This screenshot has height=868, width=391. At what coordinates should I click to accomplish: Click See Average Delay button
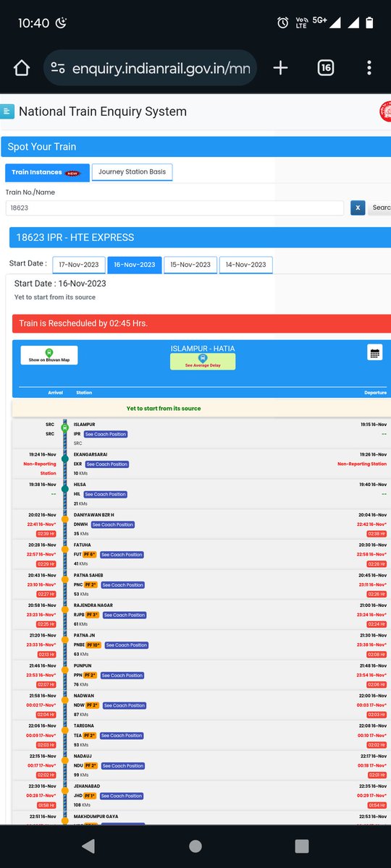[x=203, y=362]
